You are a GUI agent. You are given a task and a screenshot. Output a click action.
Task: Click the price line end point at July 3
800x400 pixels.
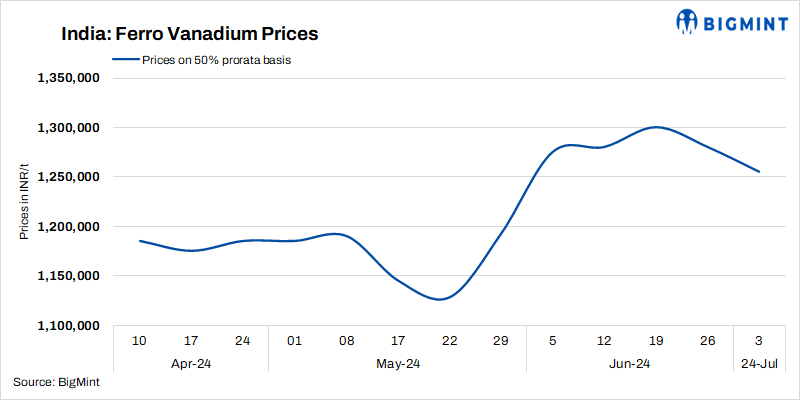pyautogui.click(x=759, y=172)
